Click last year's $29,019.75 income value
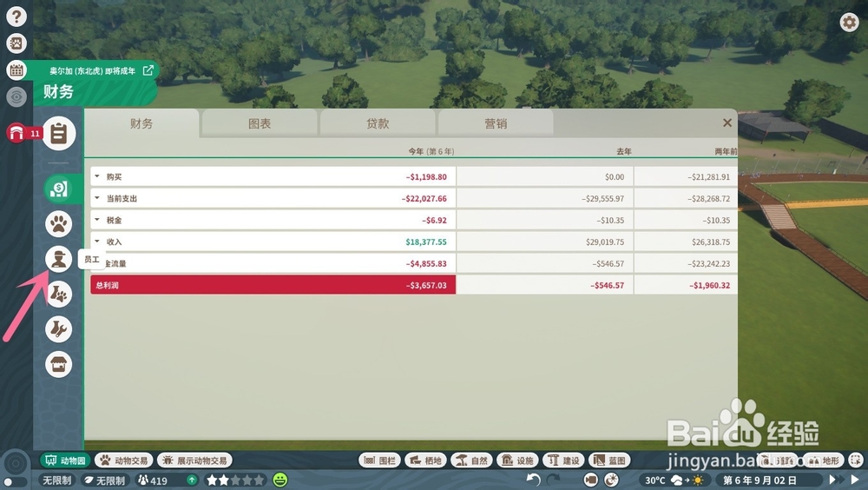 (604, 242)
